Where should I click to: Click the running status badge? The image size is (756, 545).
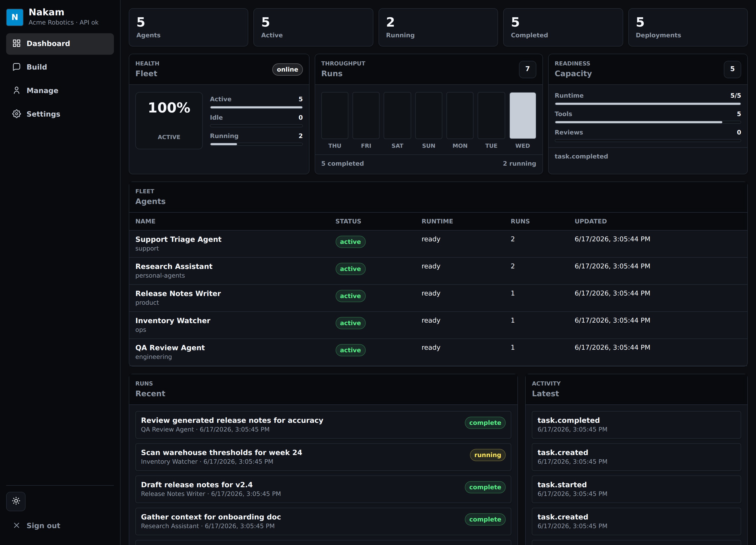[x=487, y=455]
